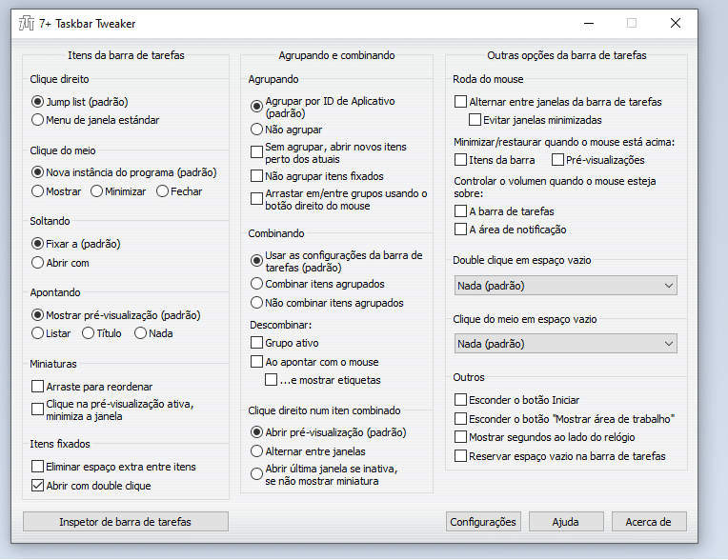Choose 'Combinar itens agrupados' option

257,284
